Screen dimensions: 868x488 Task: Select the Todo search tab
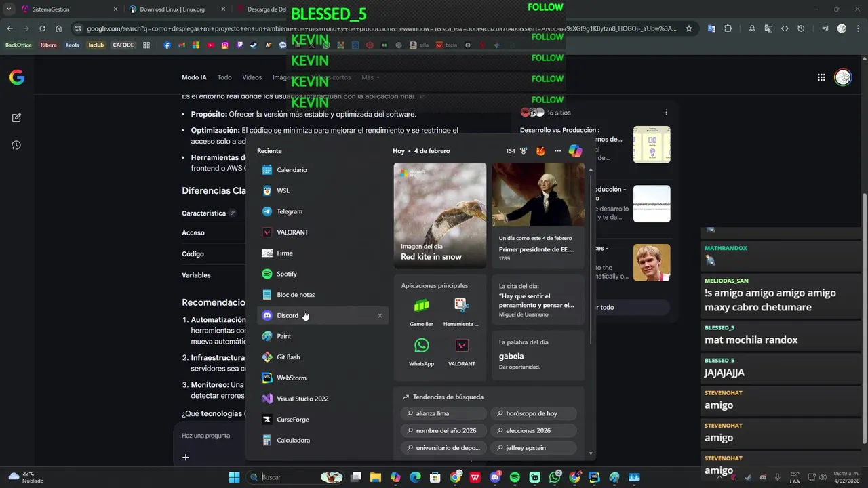tap(224, 77)
